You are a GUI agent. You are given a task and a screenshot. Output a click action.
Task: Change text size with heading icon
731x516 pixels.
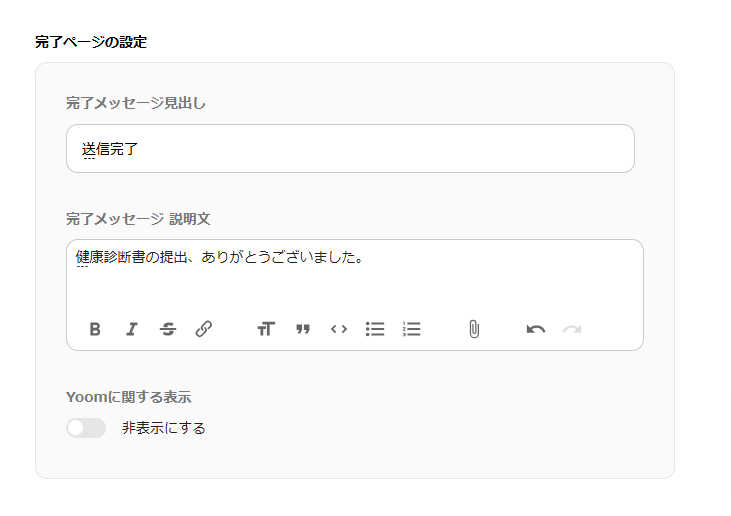point(266,329)
